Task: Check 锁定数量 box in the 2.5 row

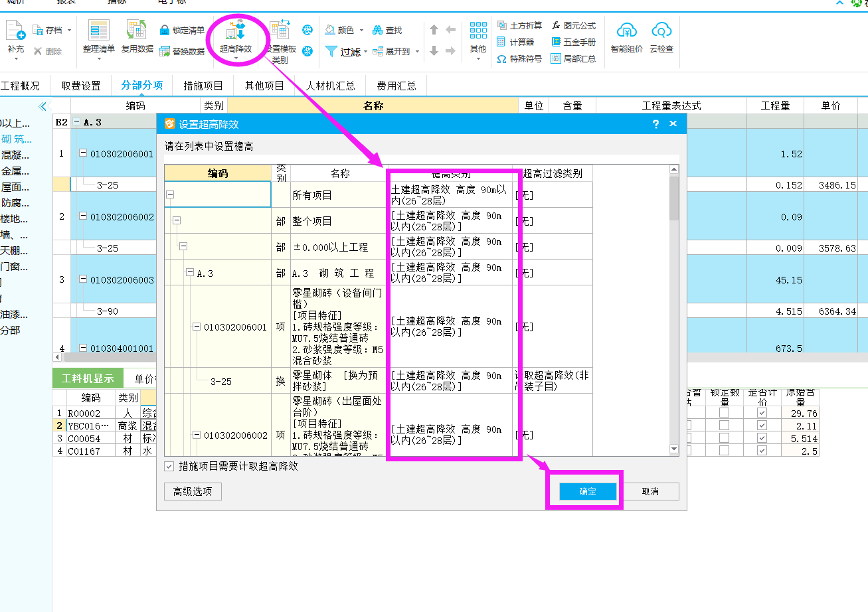Action: [725, 451]
